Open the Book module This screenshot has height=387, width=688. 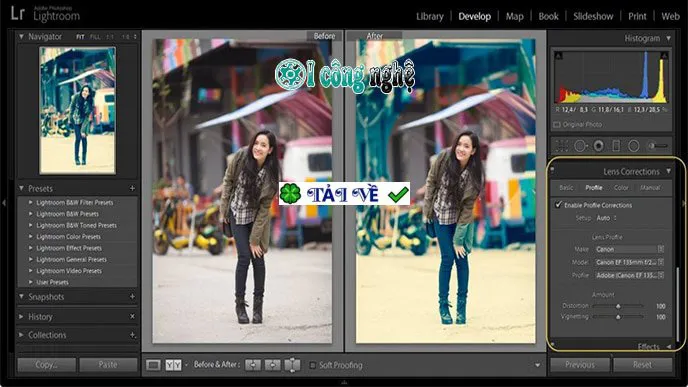(548, 17)
